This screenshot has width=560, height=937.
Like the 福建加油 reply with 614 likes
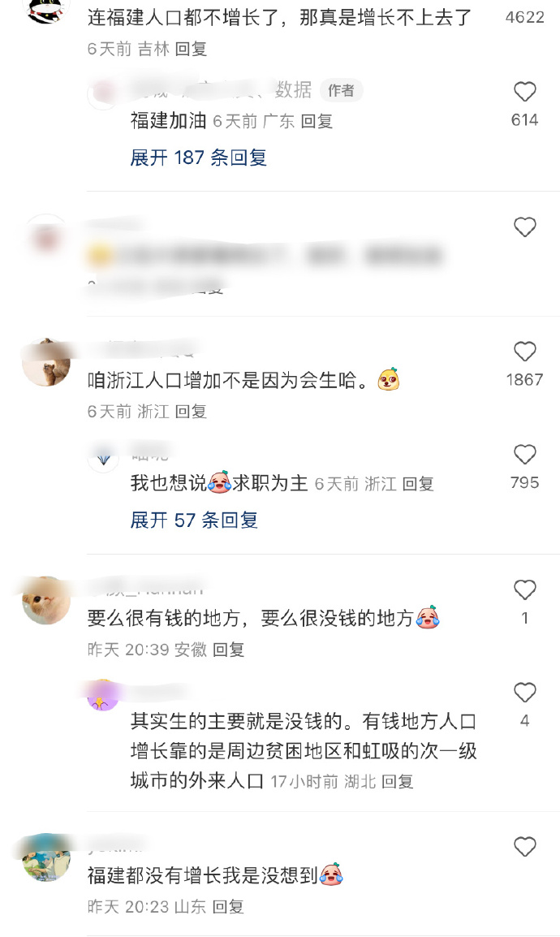[525, 92]
